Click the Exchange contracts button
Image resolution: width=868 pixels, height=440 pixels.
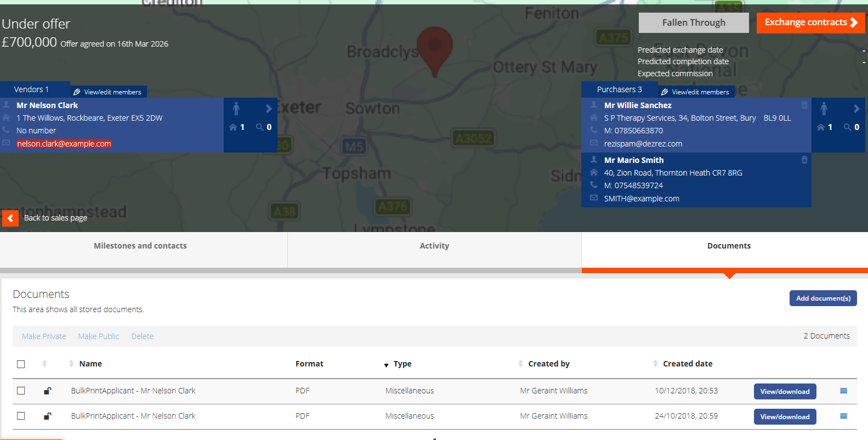pos(810,22)
